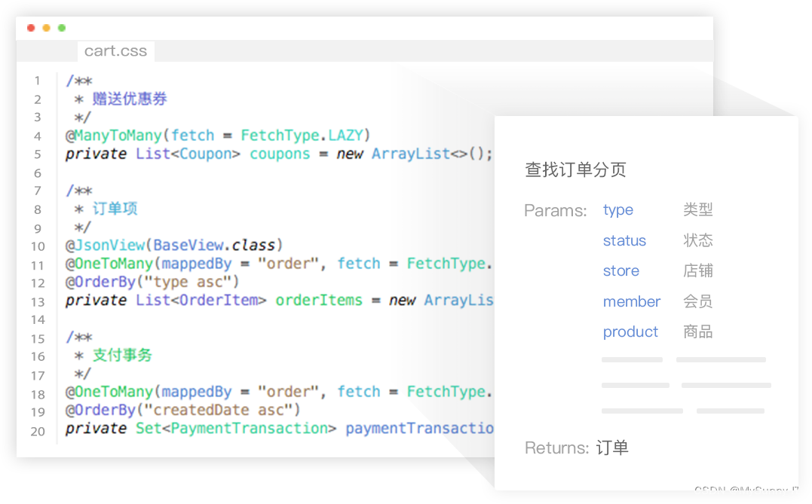The image size is (812, 504).
Task: Click FetchType.LAZY on line 4
Action: click(302, 136)
